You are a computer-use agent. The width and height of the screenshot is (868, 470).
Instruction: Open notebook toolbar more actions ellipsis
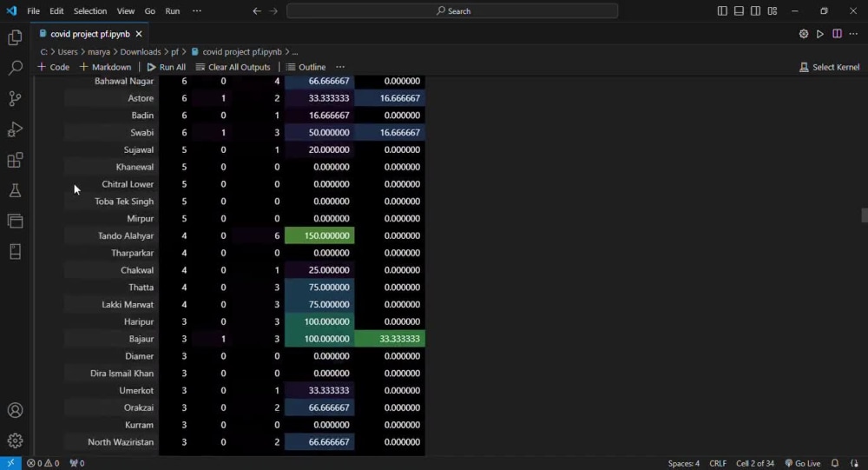click(x=340, y=67)
